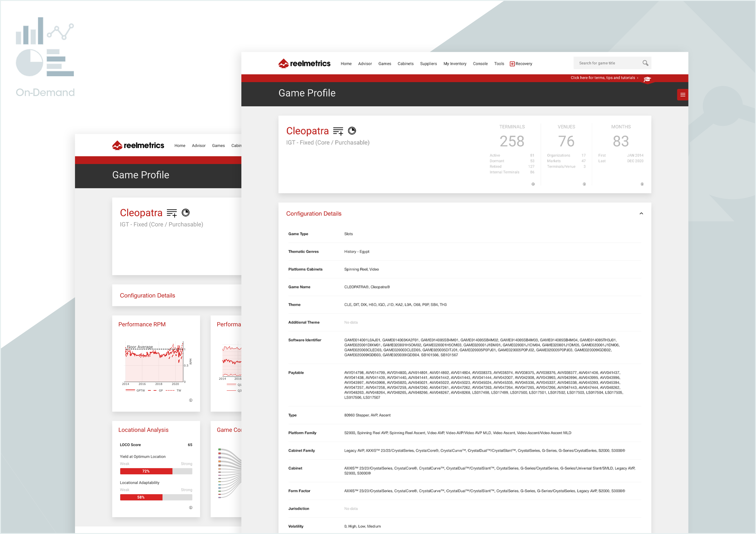Click the Cabinet Family label

(x=301, y=451)
